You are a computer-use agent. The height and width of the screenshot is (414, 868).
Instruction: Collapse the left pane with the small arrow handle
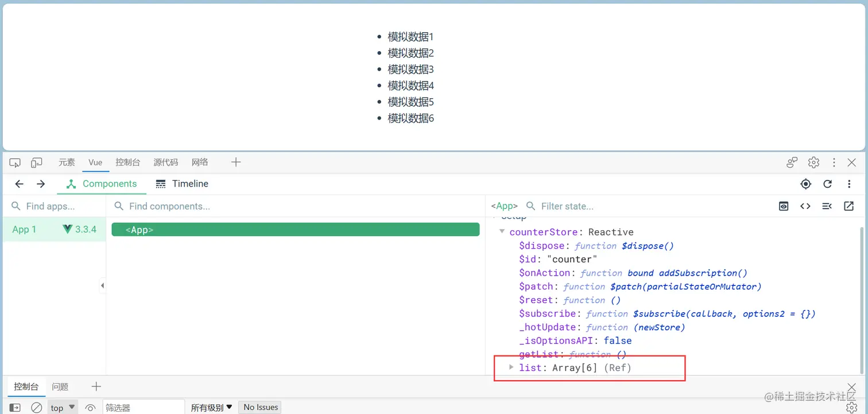point(103,285)
